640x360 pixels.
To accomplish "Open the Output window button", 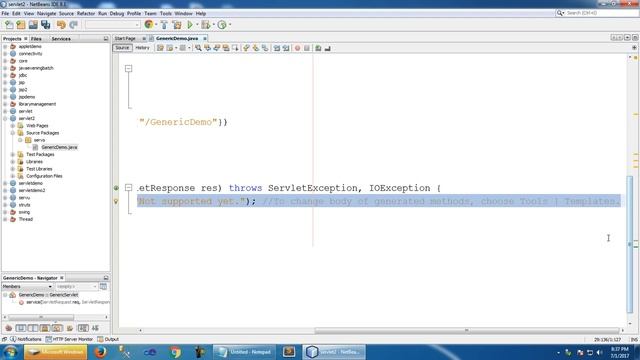I will 108,339.
